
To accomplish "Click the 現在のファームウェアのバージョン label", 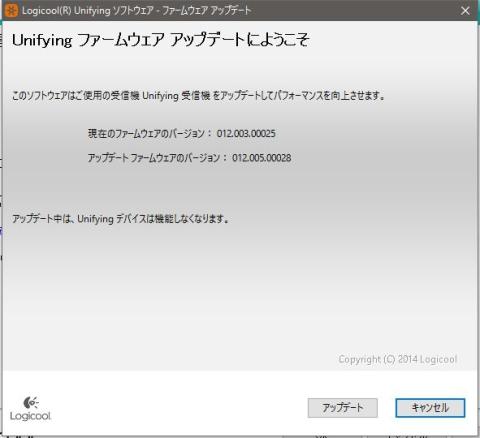I will point(150,134).
